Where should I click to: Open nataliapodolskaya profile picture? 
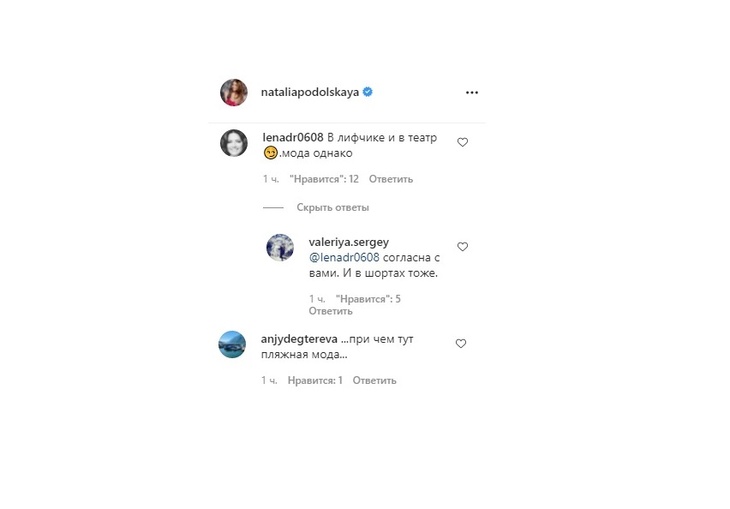[233, 92]
